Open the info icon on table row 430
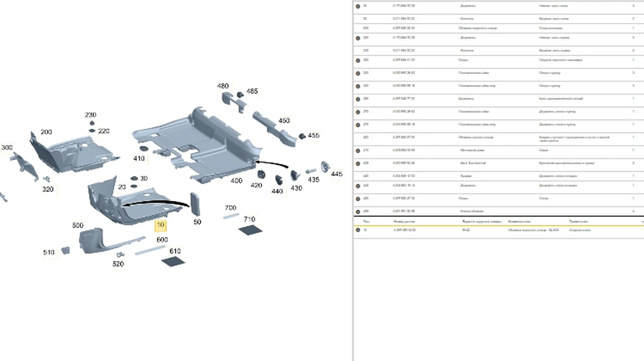Image resolution: width=644 pixels, height=361 pixels. (358, 163)
